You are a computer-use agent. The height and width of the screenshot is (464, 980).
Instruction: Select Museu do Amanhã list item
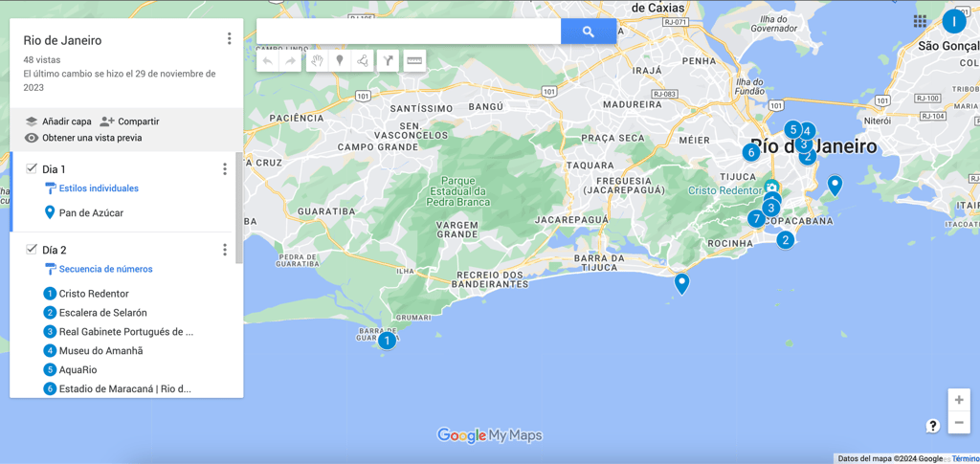[x=100, y=350]
